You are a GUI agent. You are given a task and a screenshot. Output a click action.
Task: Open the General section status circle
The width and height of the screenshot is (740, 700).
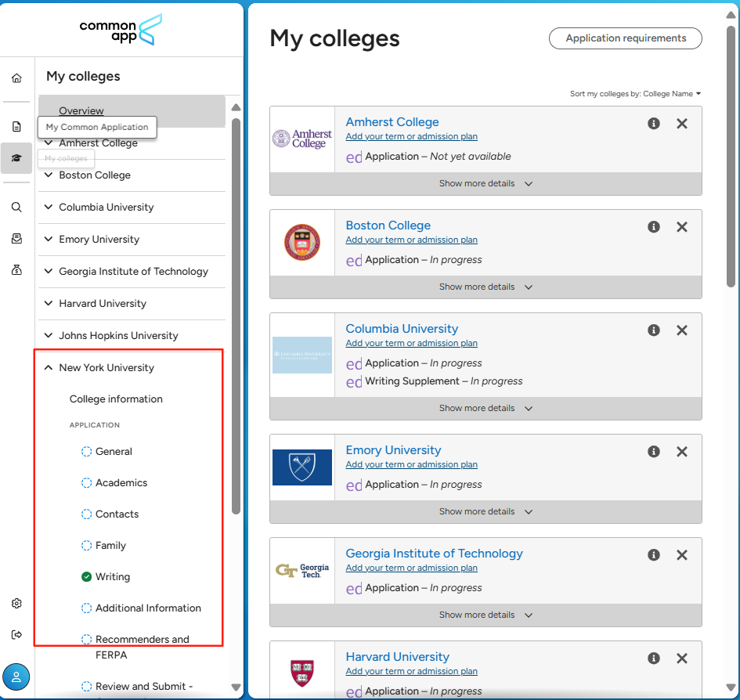coord(87,452)
